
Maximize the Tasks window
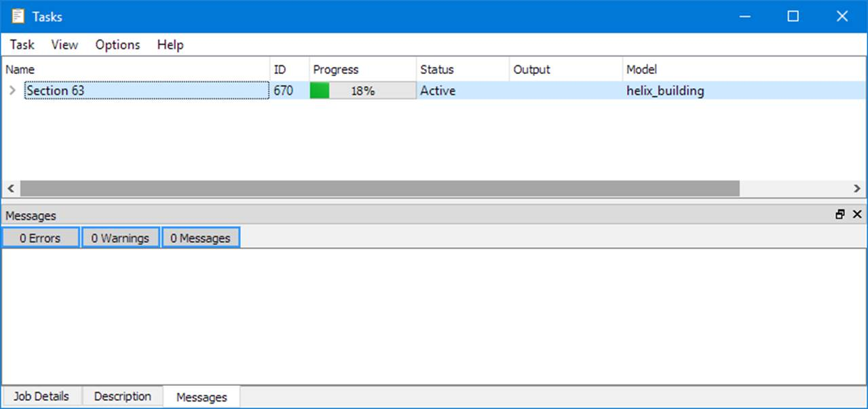pos(793,16)
